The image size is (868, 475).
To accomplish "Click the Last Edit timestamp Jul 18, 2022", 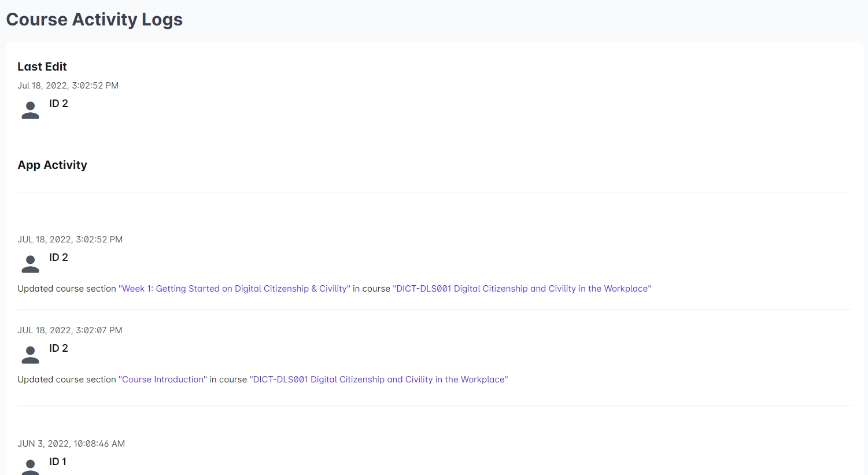I will pos(68,86).
